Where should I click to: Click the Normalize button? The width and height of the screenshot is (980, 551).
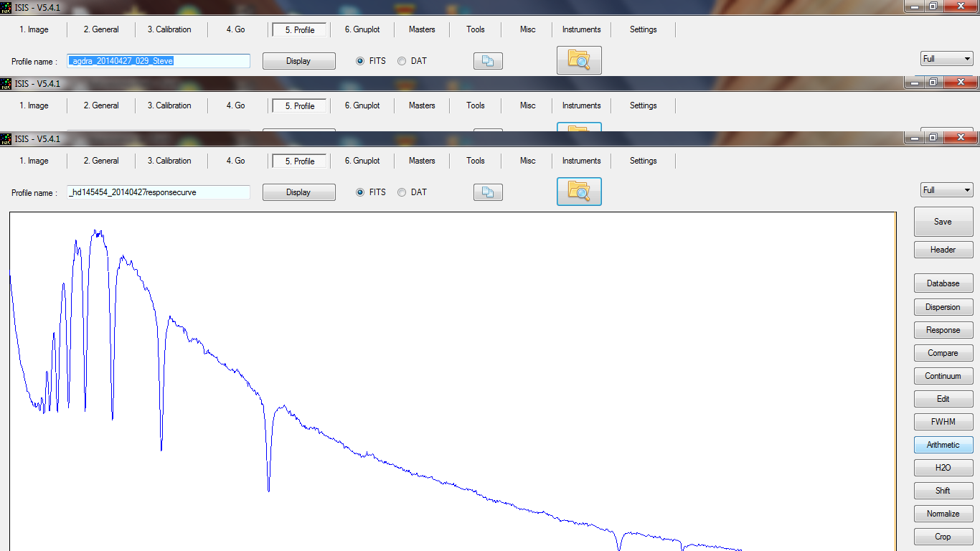tap(943, 514)
